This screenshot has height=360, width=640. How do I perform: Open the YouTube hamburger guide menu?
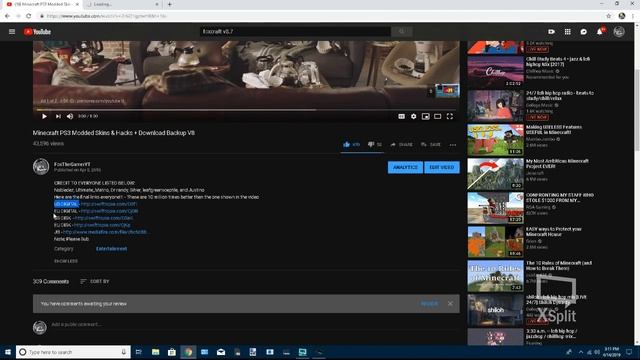12,31
